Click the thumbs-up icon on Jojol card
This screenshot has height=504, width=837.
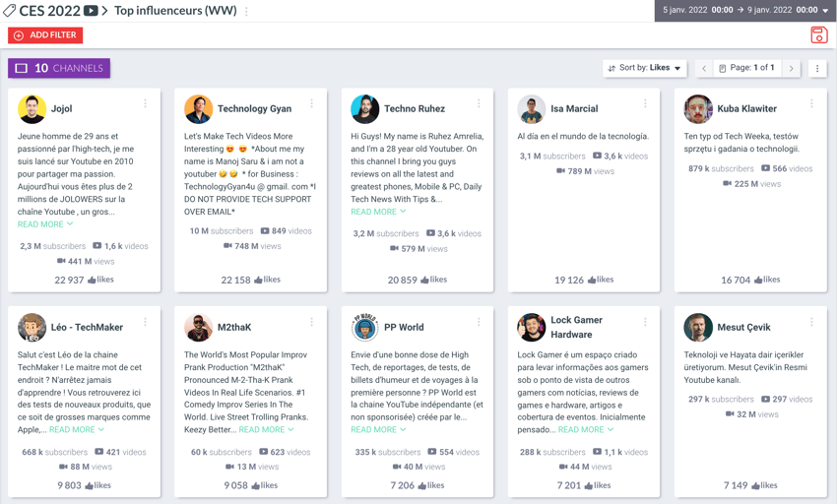point(92,280)
